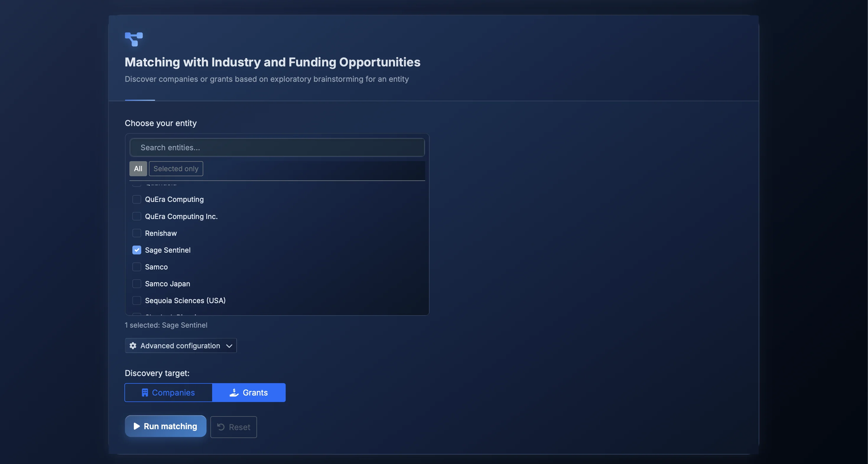This screenshot has height=464, width=868.
Task: Start the Run matching button
Action: pyautogui.click(x=165, y=426)
